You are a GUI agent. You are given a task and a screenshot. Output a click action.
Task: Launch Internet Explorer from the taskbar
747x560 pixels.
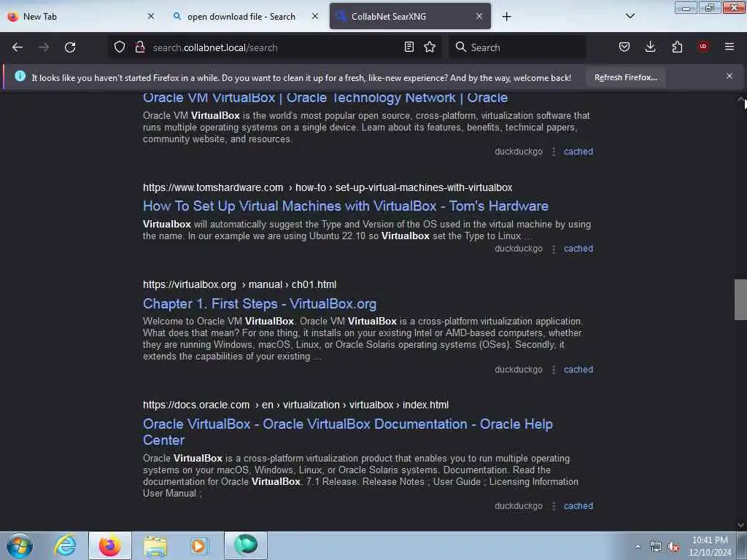(65, 545)
